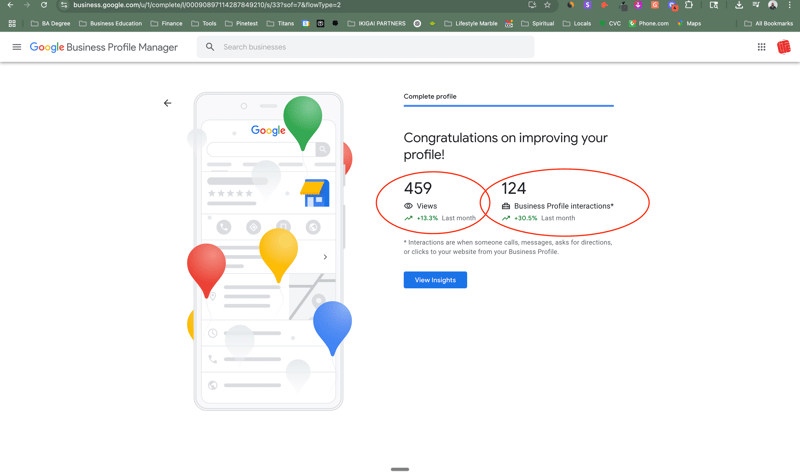Click the address bar URL

click(x=207, y=5)
